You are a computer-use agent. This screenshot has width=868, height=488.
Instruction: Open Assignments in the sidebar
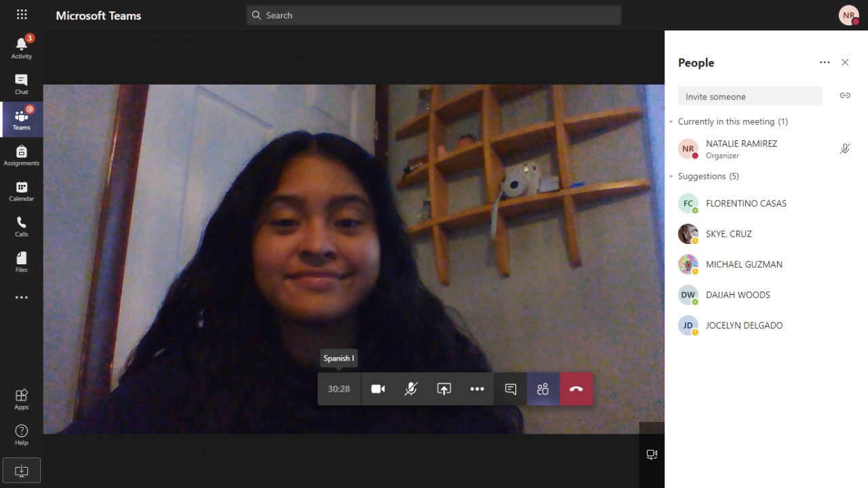tap(22, 155)
